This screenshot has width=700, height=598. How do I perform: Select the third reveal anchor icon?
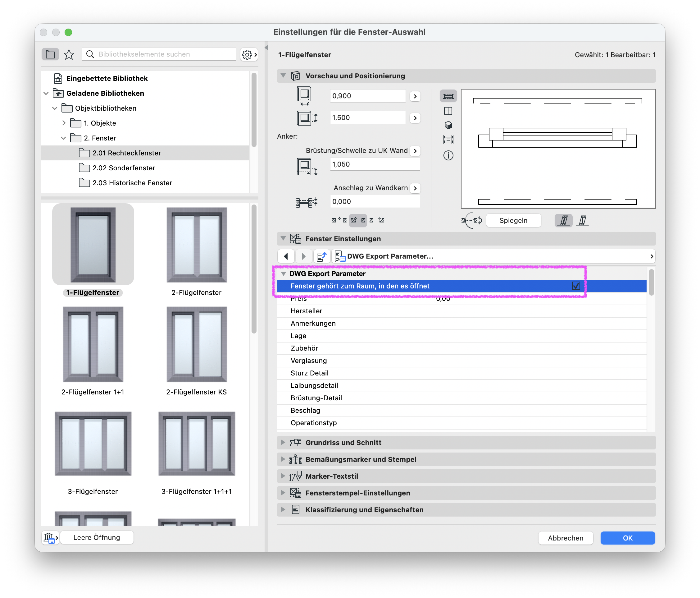coord(377,220)
